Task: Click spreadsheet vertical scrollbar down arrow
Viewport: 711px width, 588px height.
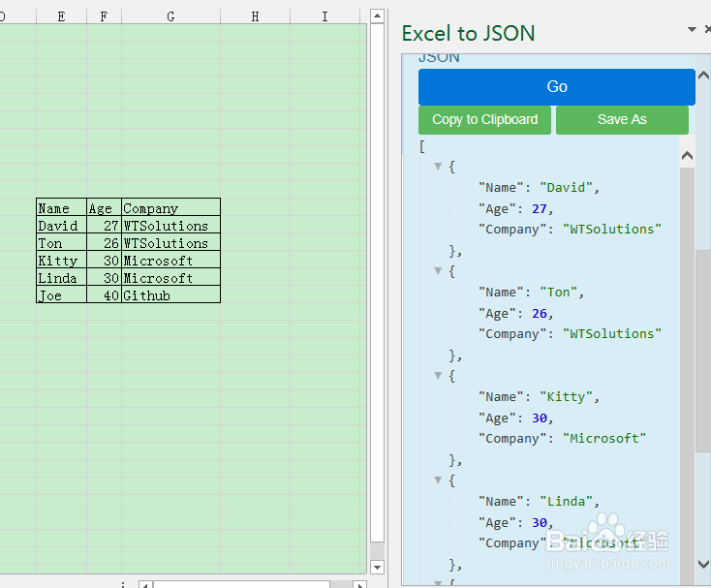Action: (x=377, y=567)
